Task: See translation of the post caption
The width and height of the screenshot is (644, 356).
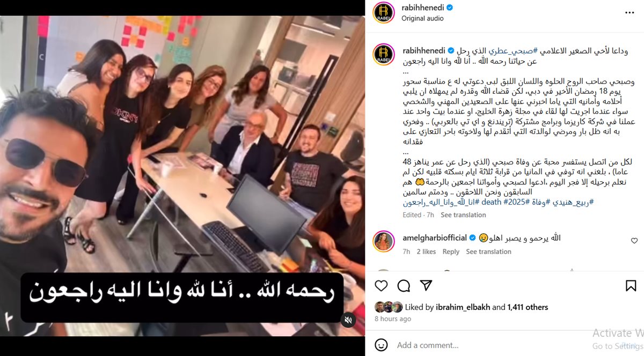Action: point(463,215)
